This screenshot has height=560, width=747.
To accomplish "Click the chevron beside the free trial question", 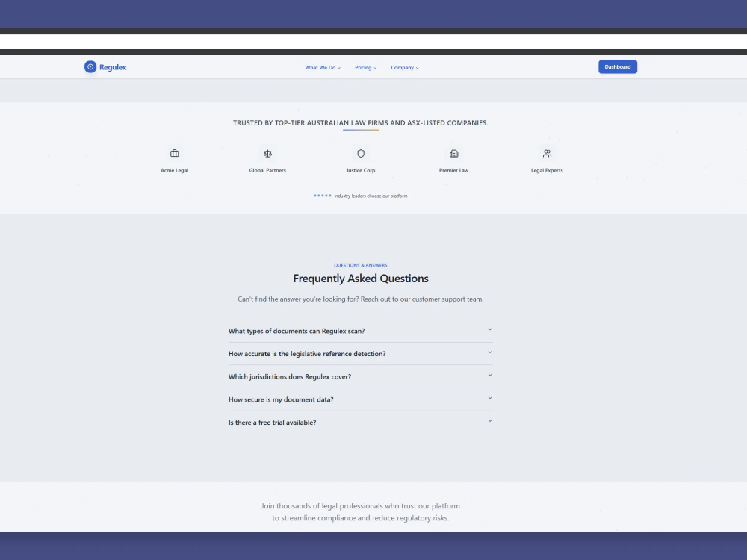I will pyautogui.click(x=490, y=421).
